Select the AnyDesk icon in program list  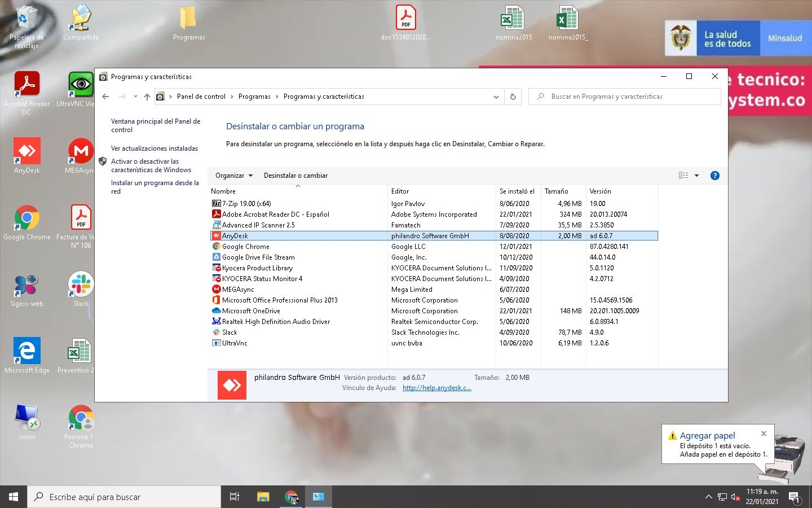216,236
